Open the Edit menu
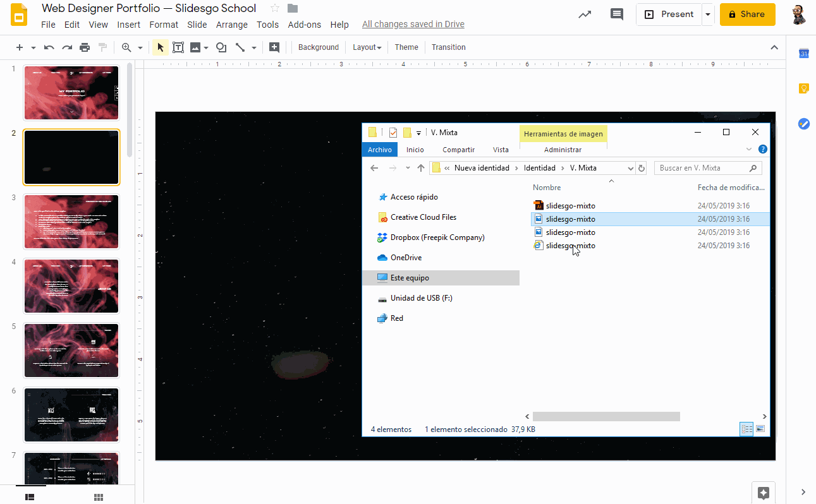Viewport: 816px width, 504px height. [x=72, y=25]
